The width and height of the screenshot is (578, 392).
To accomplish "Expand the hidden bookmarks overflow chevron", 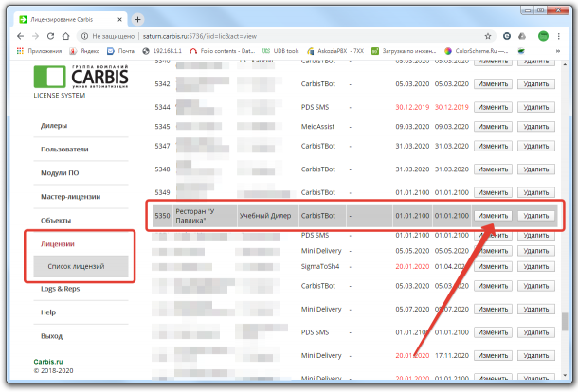I will (x=561, y=52).
